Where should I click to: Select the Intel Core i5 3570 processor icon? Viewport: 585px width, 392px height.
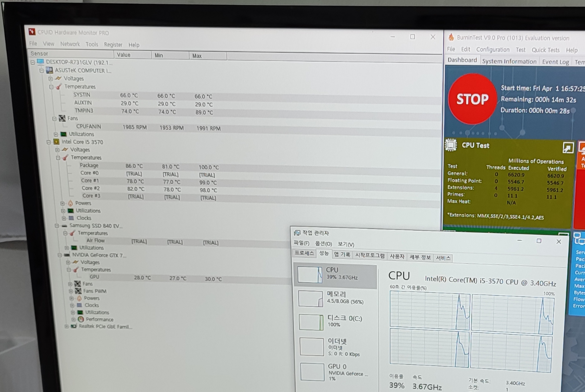56,142
